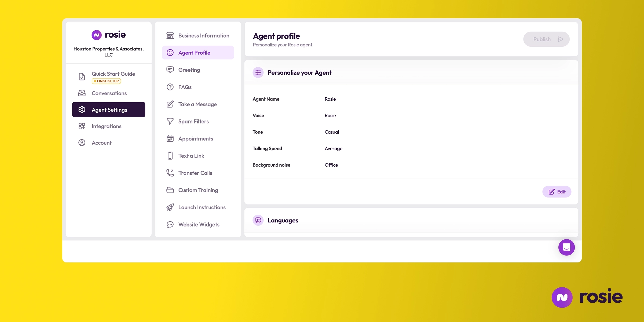Click the Text a Link phone icon

tap(170, 156)
